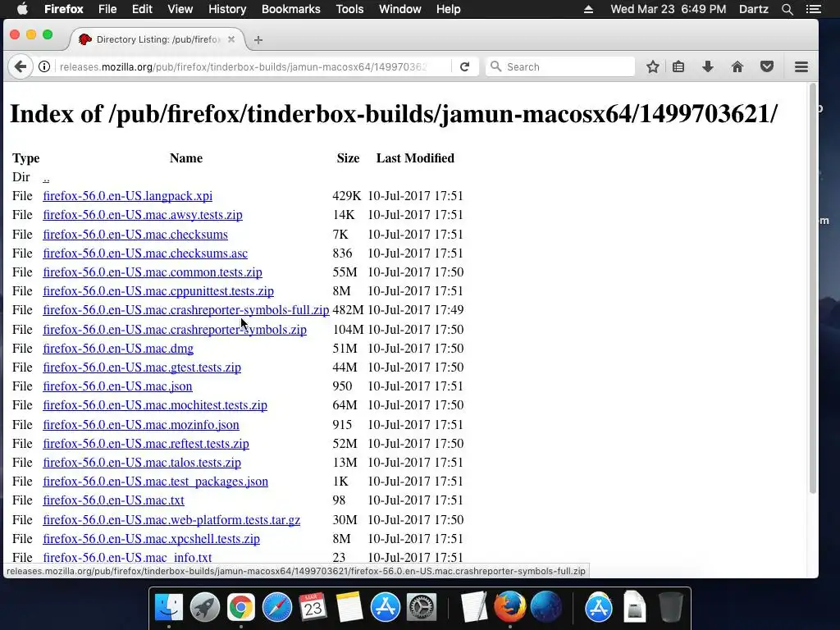Download firefox-56.0.en-US.mac.talos.tests.zip

tap(142, 463)
